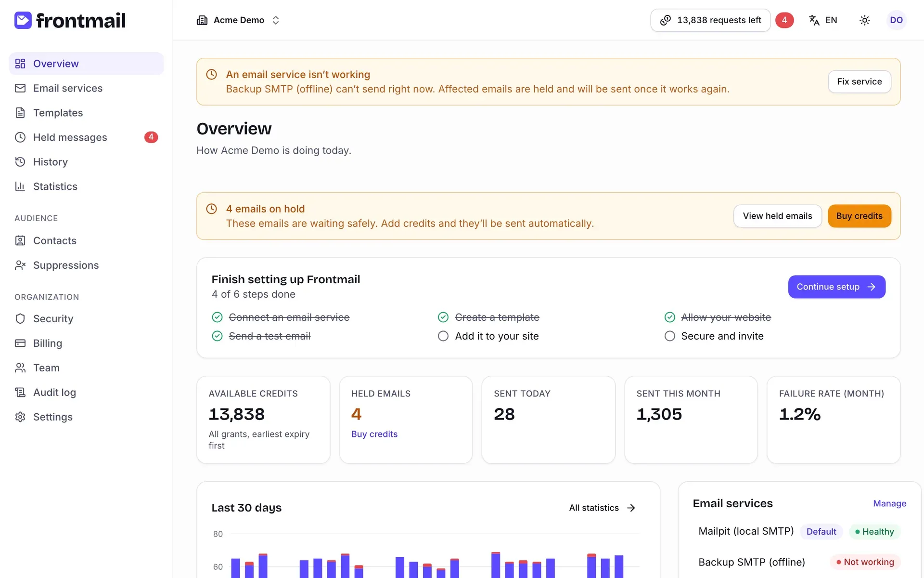The height and width of the screenshot is (578, 924).
Task: Click the 13,838 requests left pill
Action: tap(710, 20)
